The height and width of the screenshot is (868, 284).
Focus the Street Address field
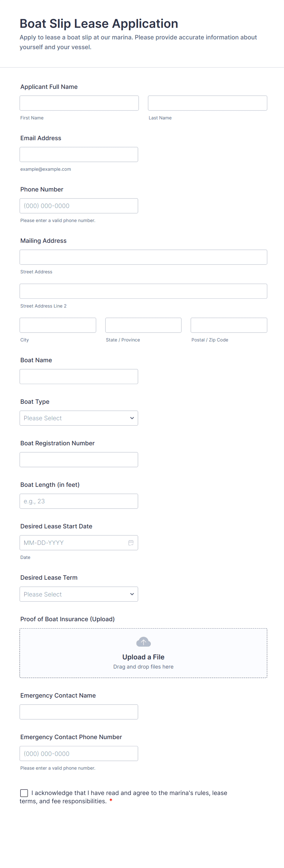(143, 257)
